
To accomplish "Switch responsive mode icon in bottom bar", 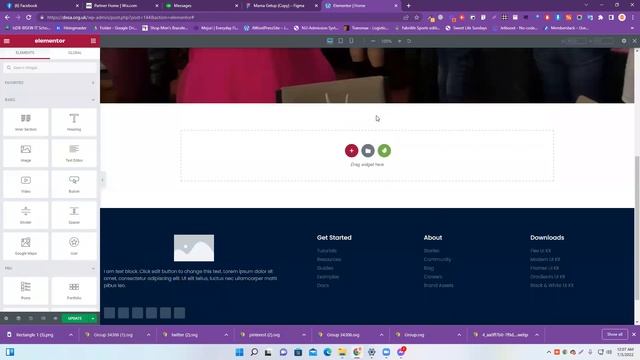I will [43, 318].
